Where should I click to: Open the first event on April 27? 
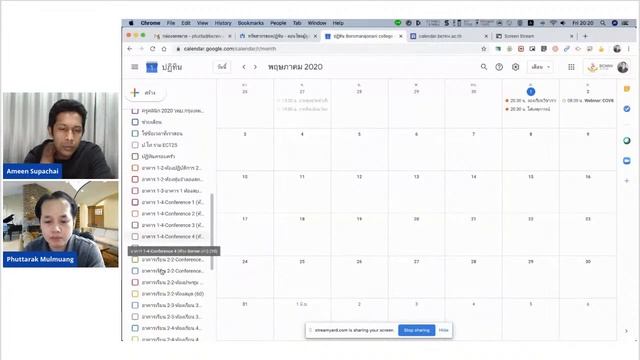click(x=302, y=100)
